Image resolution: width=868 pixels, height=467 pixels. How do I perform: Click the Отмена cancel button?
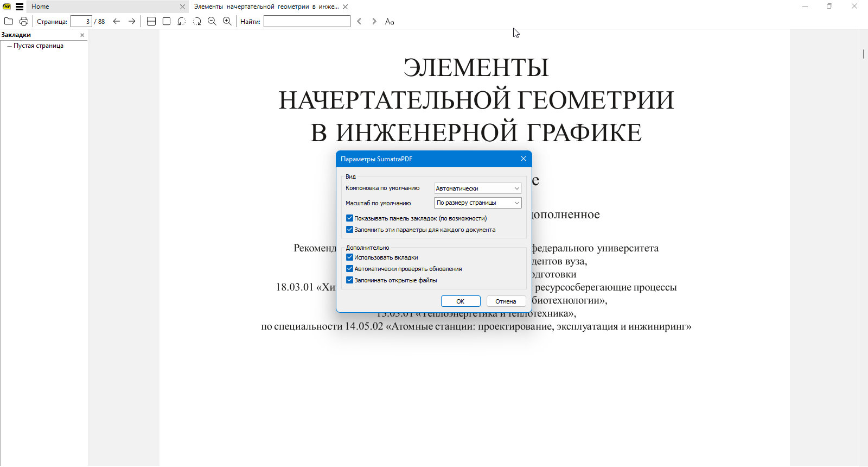(x=506, y=301)
